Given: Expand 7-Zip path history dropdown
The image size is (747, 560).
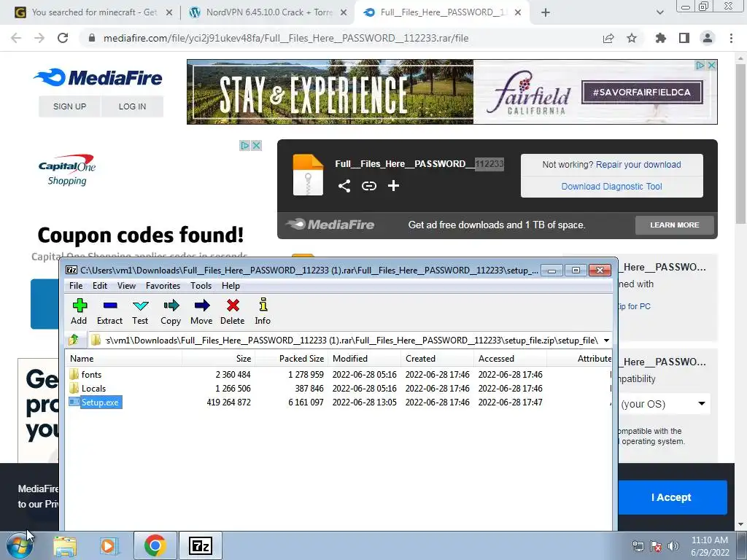Looking at the screenshot, I should [x=606, y=340].
